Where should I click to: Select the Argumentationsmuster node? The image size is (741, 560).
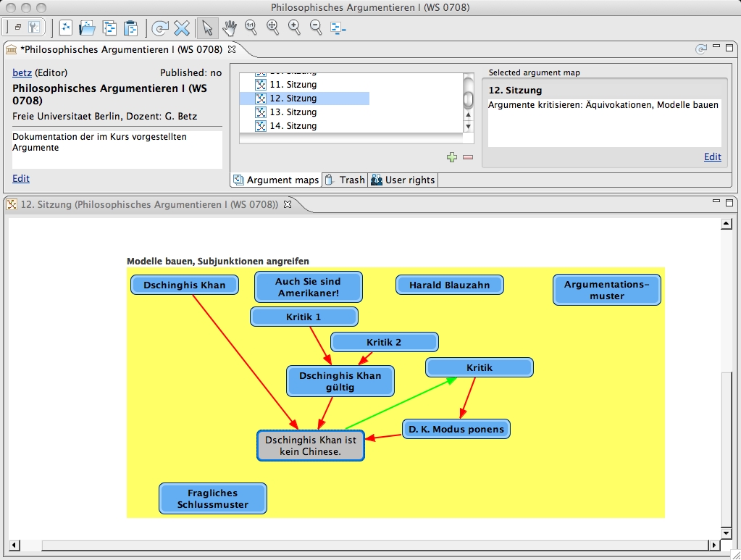point(607,291)
